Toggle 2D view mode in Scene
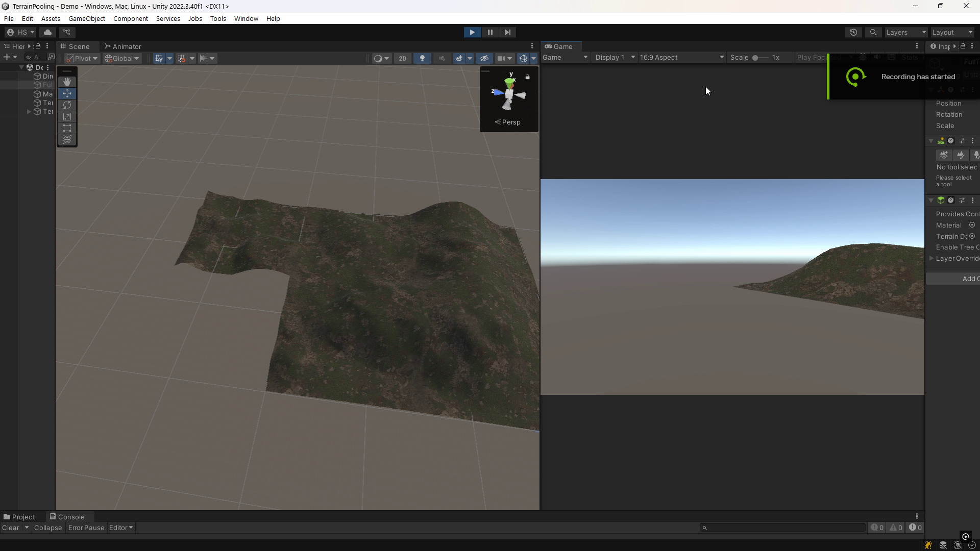Viewport: 980px width, 551px height. (x=402, y=58)
